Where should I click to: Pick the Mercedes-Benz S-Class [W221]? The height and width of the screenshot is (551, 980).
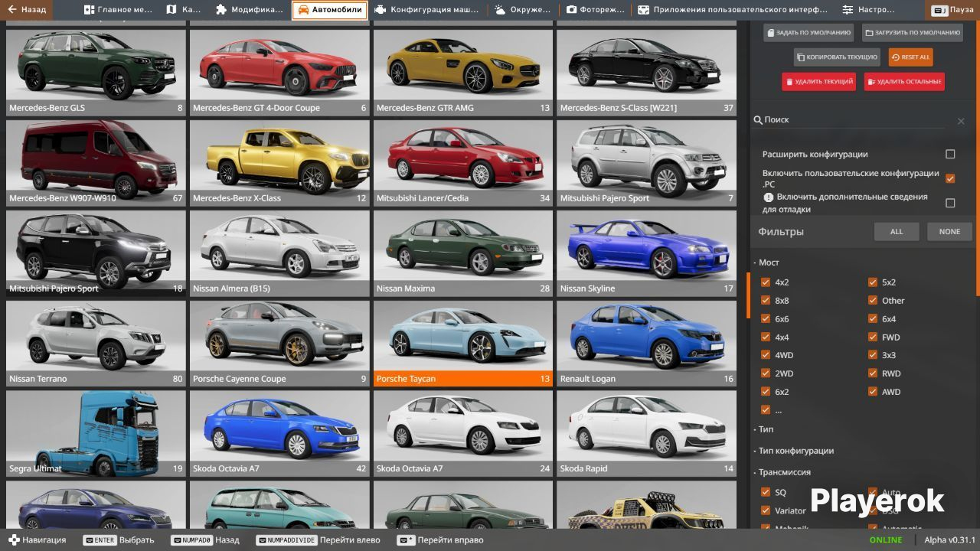647,72
